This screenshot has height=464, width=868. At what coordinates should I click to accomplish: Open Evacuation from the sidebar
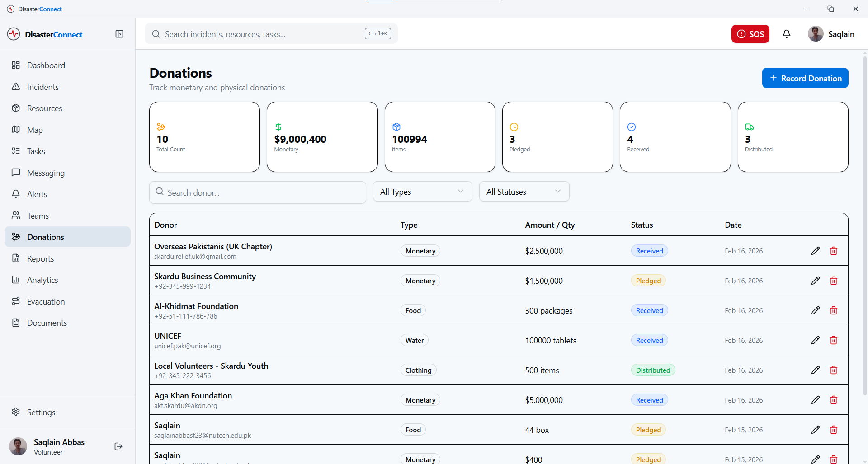pyautogui.click(x=46, y=301)
